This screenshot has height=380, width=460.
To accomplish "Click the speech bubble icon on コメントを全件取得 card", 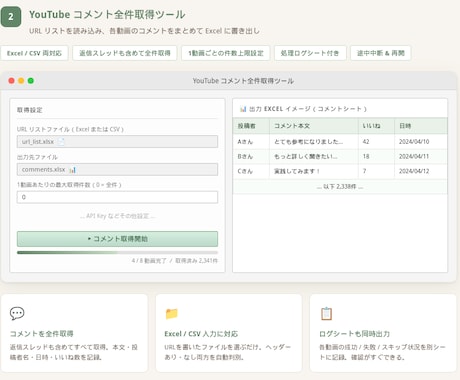I will pos(17,313).
